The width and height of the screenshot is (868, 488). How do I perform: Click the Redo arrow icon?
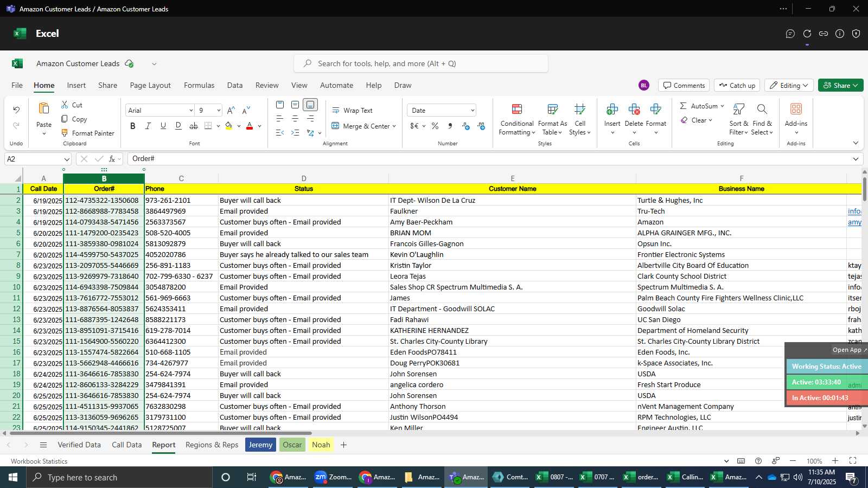click(x=16, y=126)
